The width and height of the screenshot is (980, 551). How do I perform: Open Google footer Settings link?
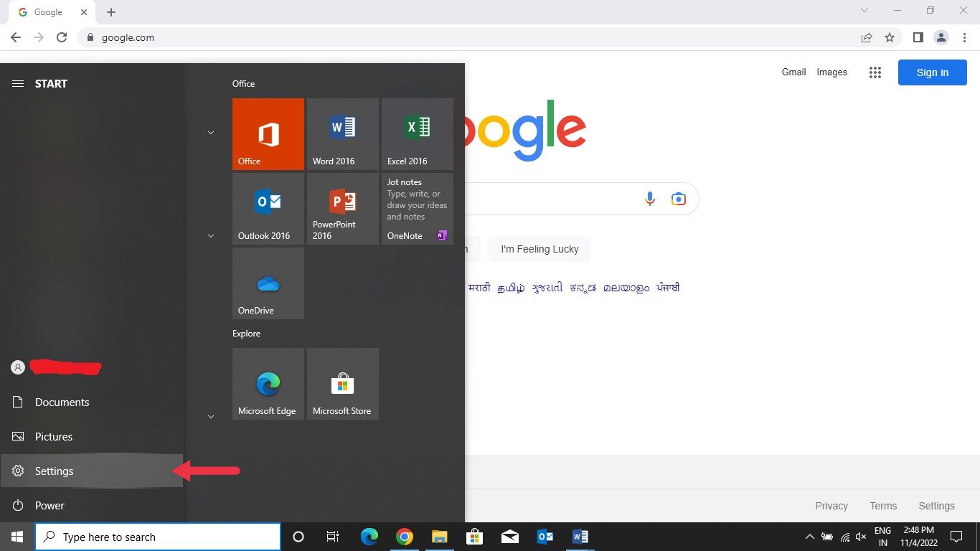click(x=936, y=506)
